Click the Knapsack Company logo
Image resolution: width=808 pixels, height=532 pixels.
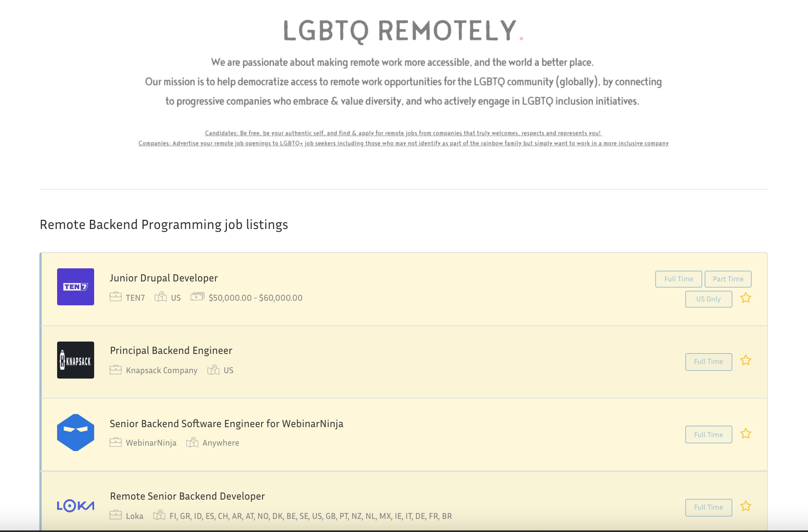75,360
